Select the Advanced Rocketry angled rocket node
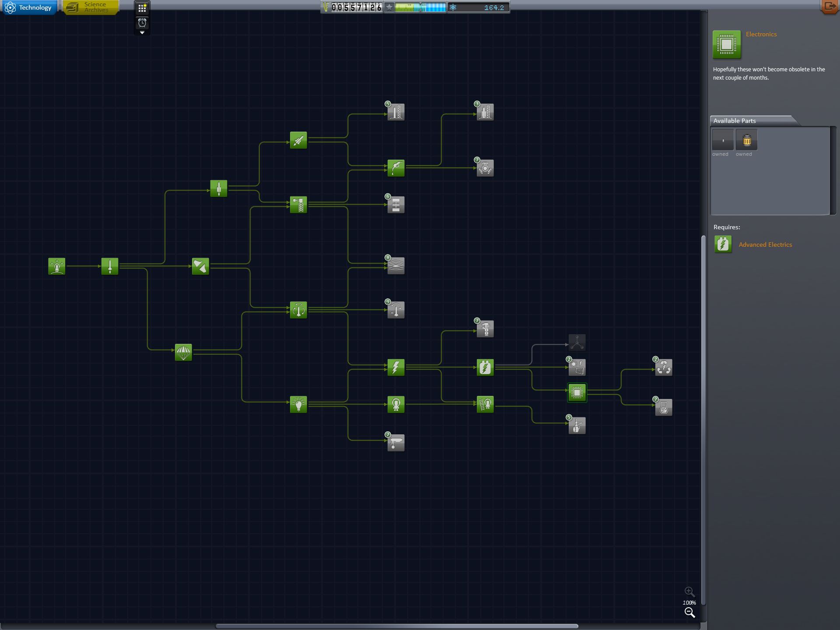Image resolution: width=840 pixels, height=630 pixels. pyautogui.click(x=298, y=140)
